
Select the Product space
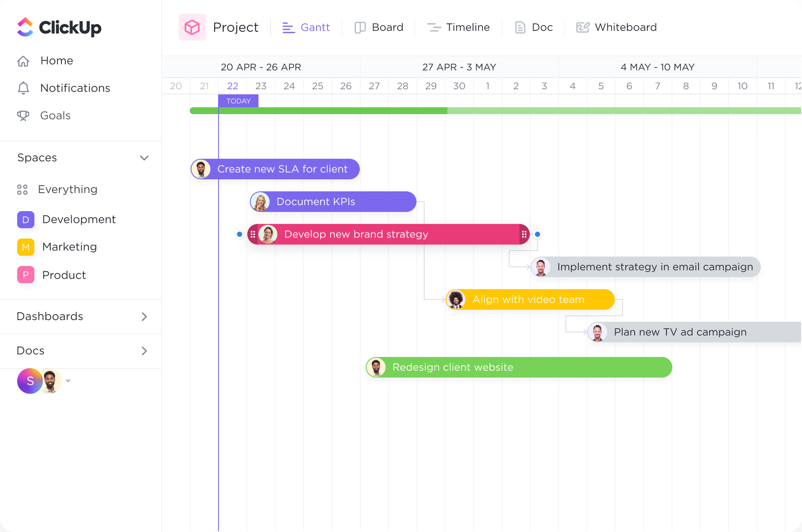(64, 275)
